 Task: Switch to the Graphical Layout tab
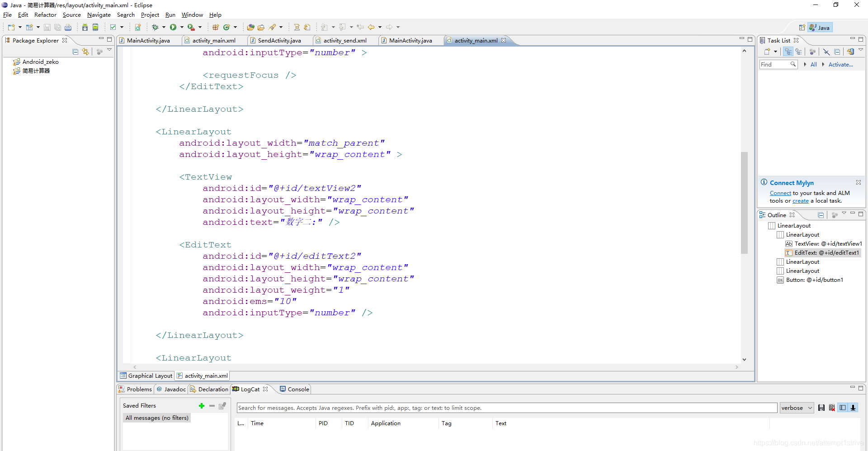tap(146, 375)
